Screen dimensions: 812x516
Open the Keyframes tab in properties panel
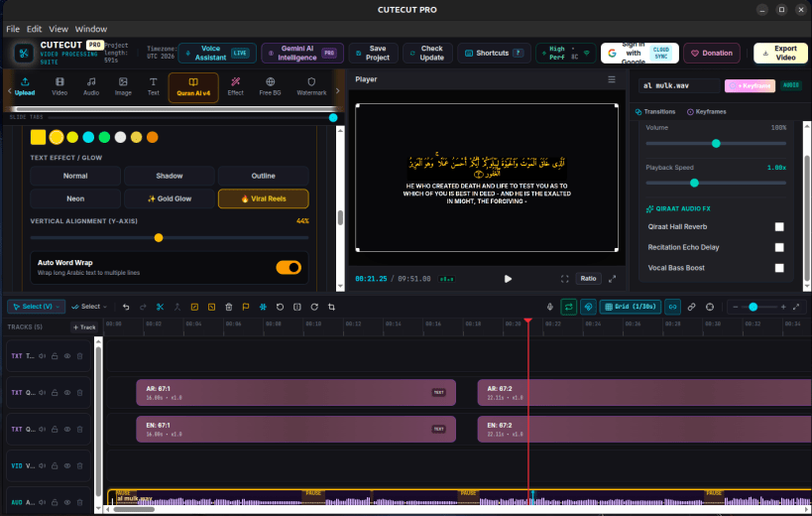[706, 112]
